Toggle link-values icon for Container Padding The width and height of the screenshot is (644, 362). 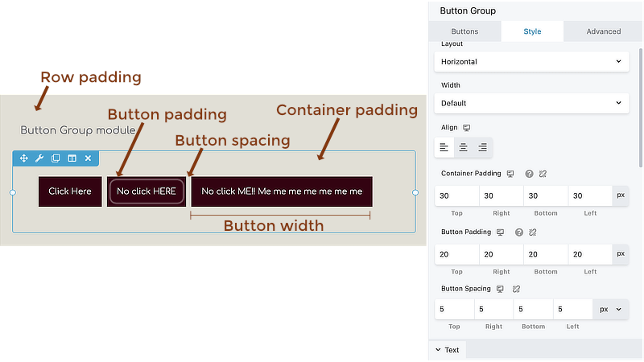[x=543, y=174]
